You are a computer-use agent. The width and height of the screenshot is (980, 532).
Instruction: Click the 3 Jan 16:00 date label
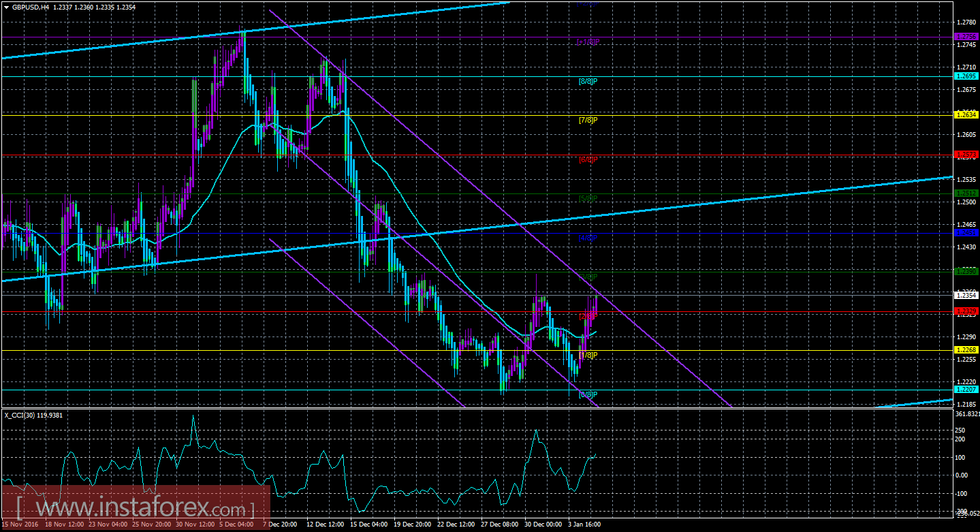point(584,525)
